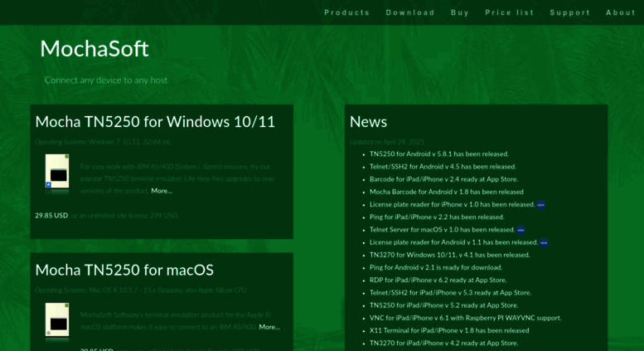644x351 pixels.
Task: Select 'Mocha Barcode for Android v 1.8' news item
Action: tap(447, 192)
